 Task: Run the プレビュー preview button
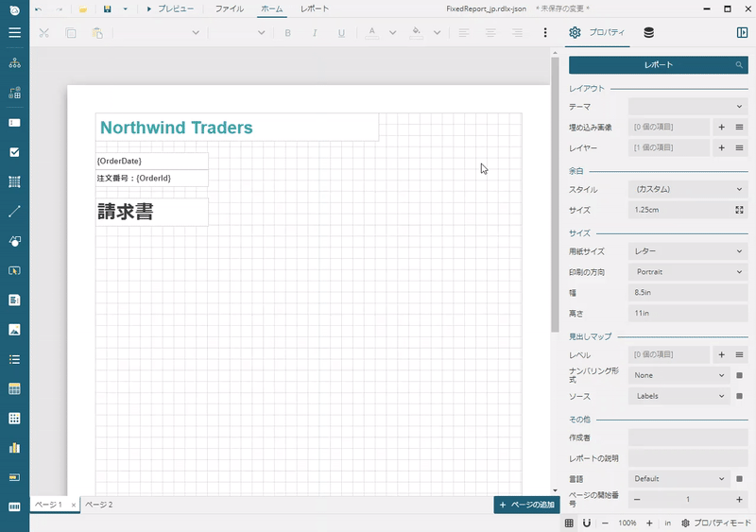point(170,9)
